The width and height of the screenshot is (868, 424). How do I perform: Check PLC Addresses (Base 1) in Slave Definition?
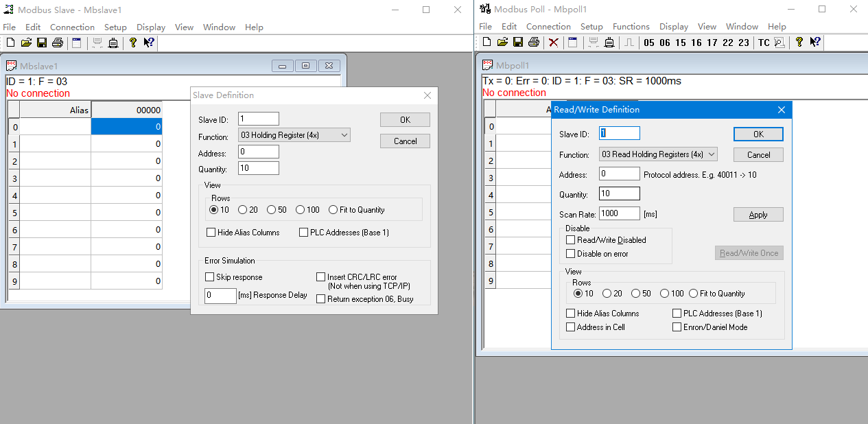coord(304,233)
